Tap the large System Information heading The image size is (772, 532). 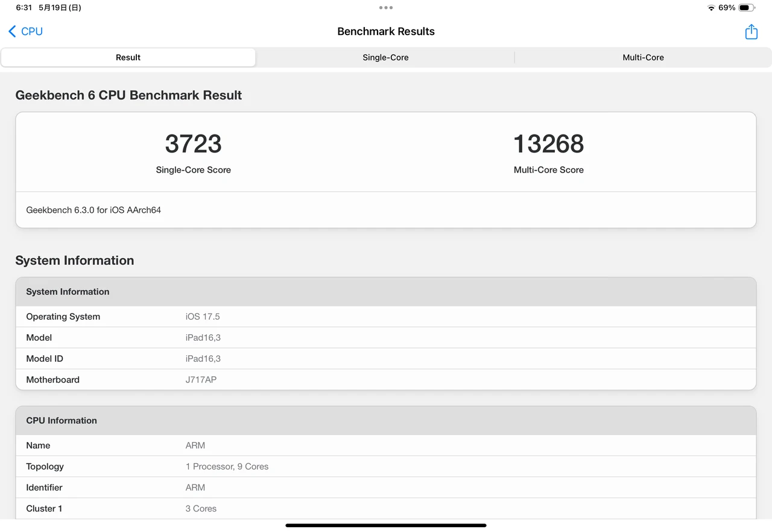[x=75, y=261]
